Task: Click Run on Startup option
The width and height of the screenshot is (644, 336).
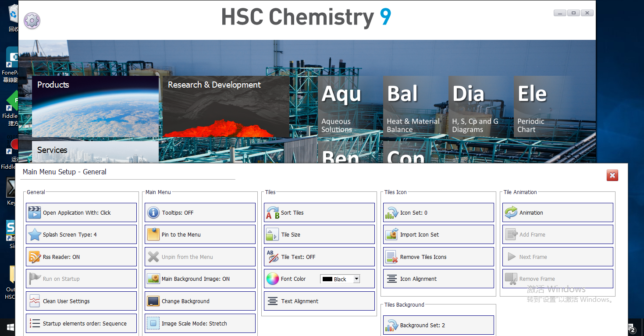Action: (x=81, y=279)
